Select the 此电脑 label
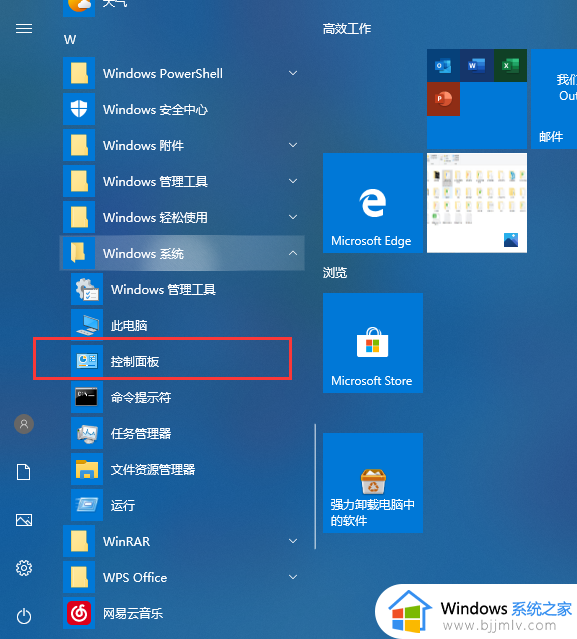This screenshot has width=577, height=639. [129, 326]
